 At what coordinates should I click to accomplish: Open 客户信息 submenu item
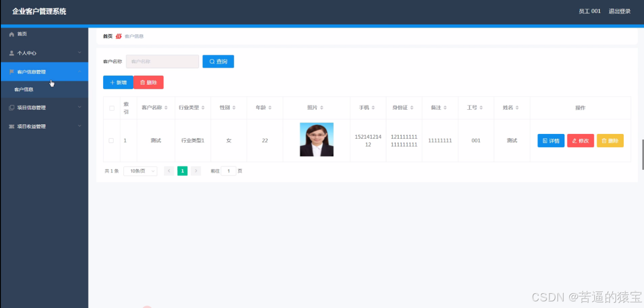click(x=44, y=89)
